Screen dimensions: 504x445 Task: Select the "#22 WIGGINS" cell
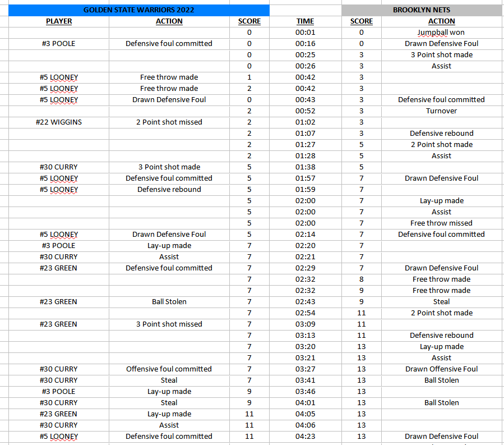tap(59, 122)
